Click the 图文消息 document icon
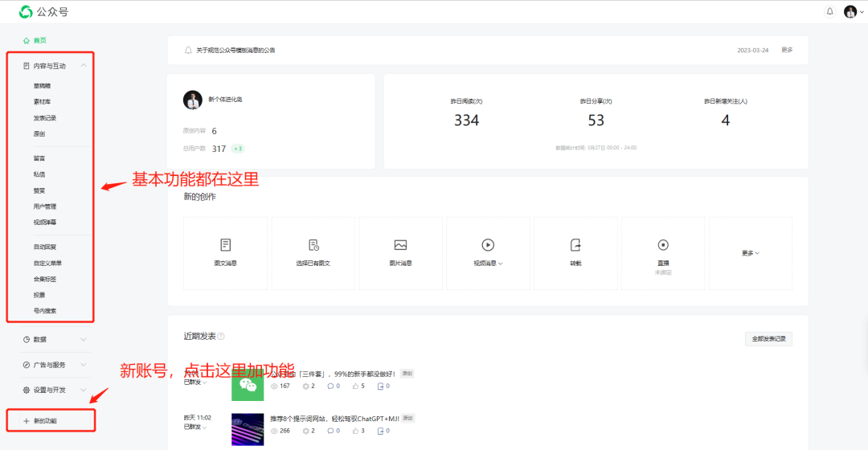 tap(225, 244)
